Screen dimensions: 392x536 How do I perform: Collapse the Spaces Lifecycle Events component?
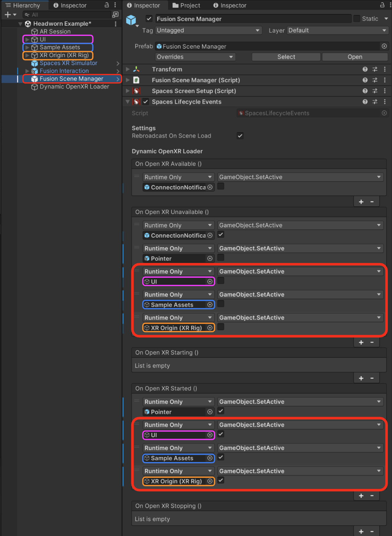point(128,102)
